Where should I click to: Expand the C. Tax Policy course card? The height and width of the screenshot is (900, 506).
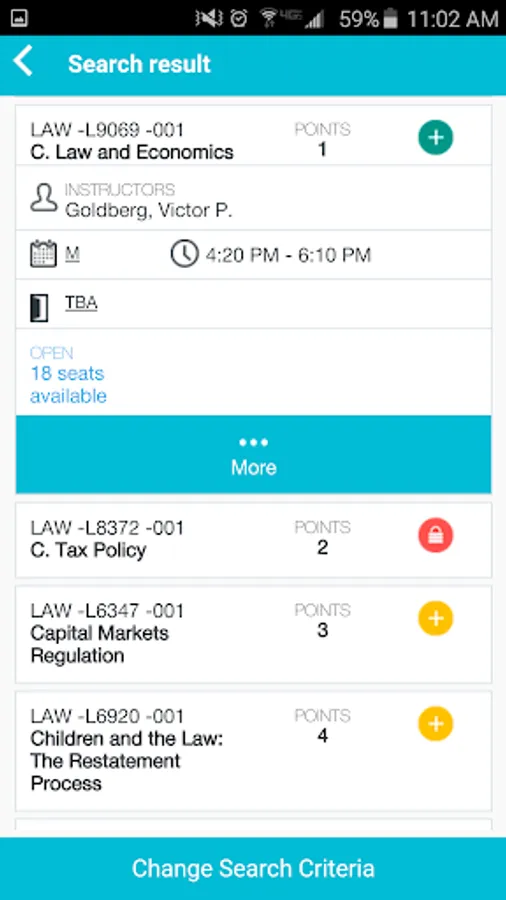point(254,540)
